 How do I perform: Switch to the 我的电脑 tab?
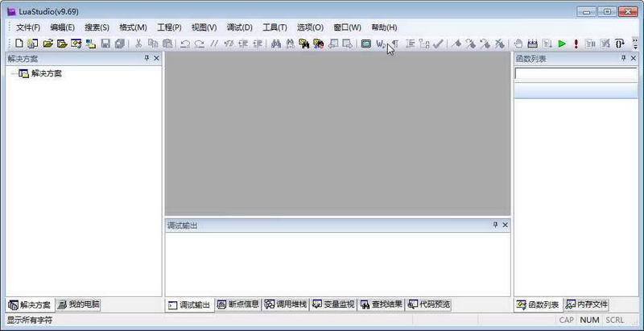[78, 304]
